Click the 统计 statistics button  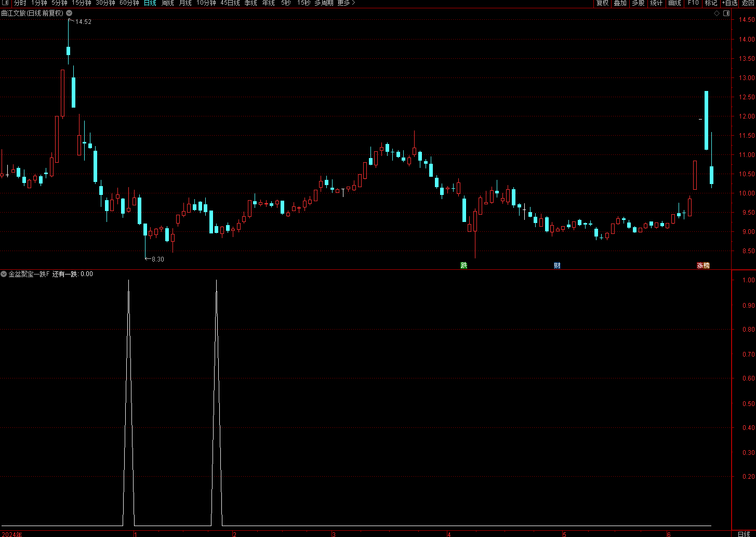(656, 3)
